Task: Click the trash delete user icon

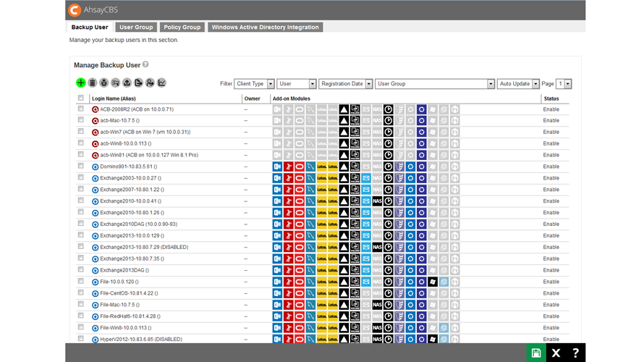Action: tap(93, 83)
